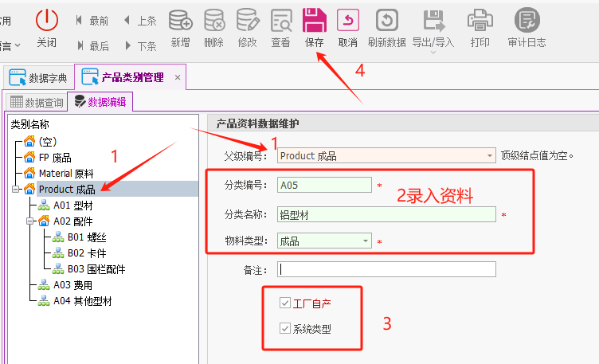Collapse the A02 配件 tree node
This screenshot has height=364, width=599.
point(29,221)
